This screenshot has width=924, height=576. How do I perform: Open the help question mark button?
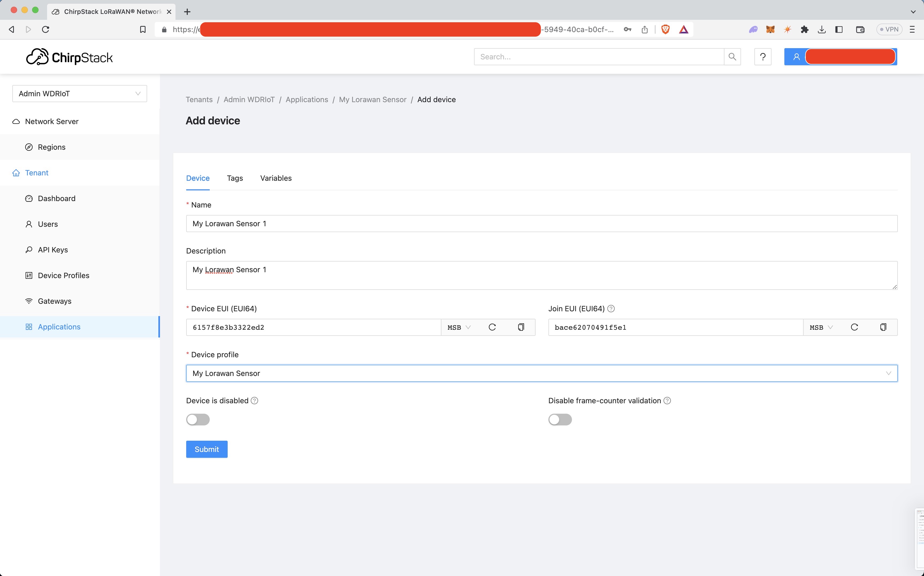[762, 57]
